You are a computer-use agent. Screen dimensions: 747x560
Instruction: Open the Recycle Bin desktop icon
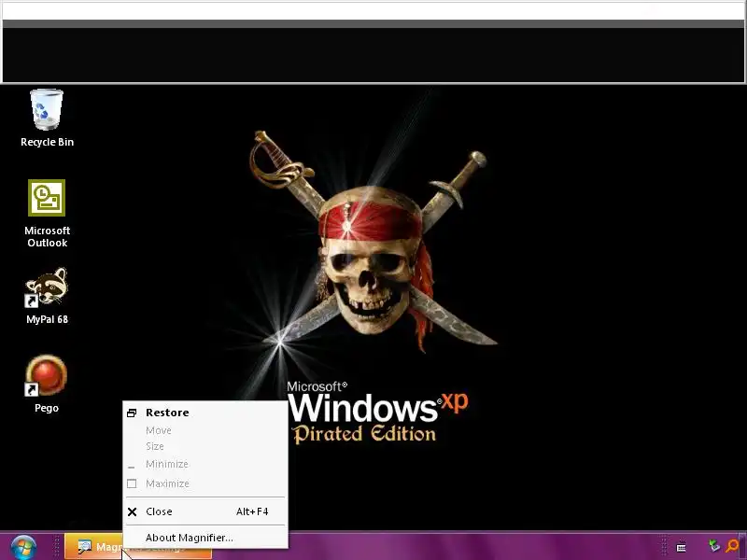(x=47, y=109)
